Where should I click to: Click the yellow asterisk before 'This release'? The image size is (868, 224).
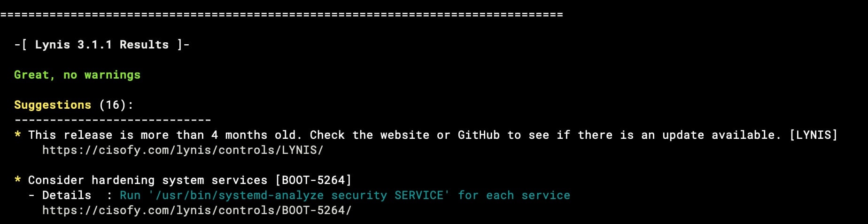[17, 135]
